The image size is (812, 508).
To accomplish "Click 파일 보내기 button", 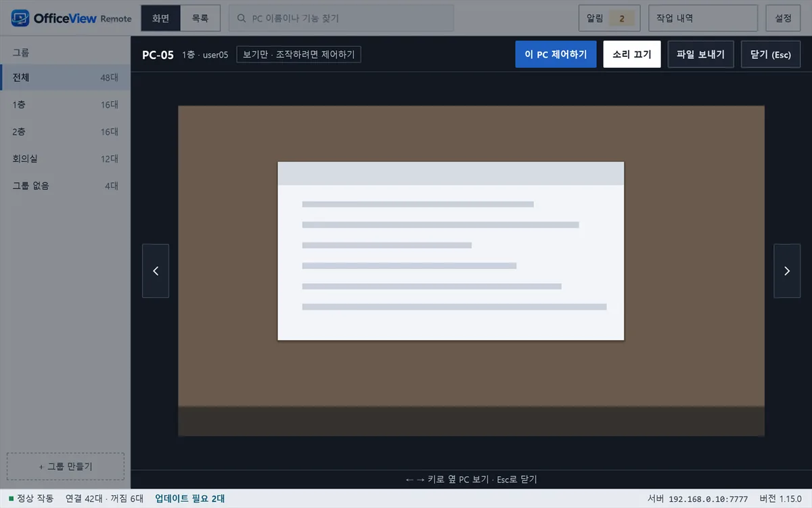I will 700,54.
